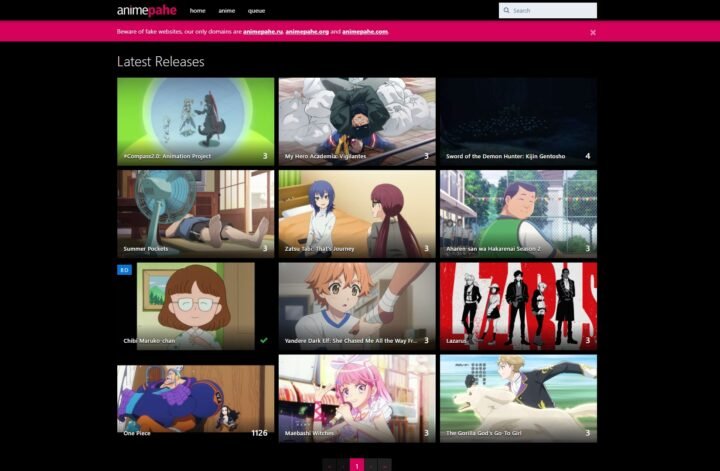Go to last page pagination arrow

pos(385,465)
